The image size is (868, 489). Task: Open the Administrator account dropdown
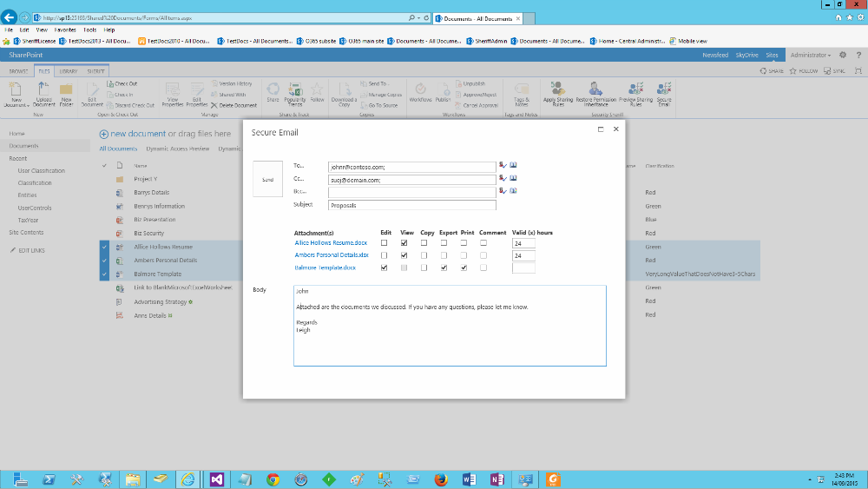(811, 55)
